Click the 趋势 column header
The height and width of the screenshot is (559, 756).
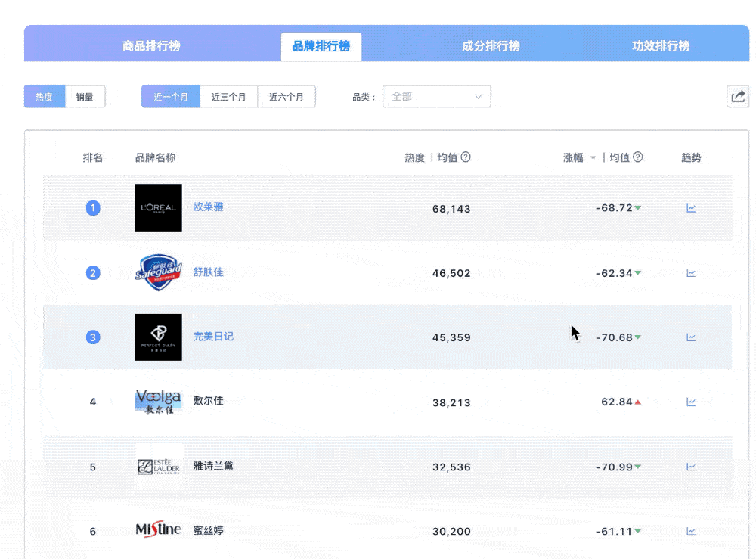click(691, 158)
